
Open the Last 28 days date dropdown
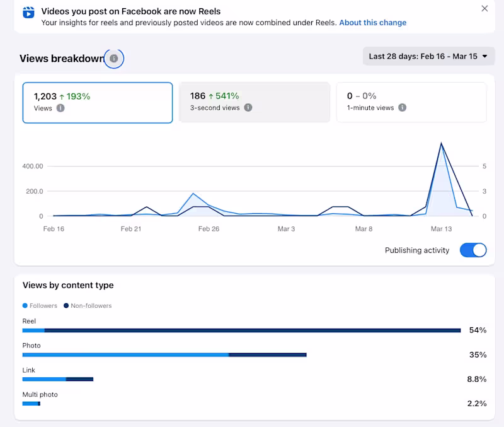[x=428, y=56]
